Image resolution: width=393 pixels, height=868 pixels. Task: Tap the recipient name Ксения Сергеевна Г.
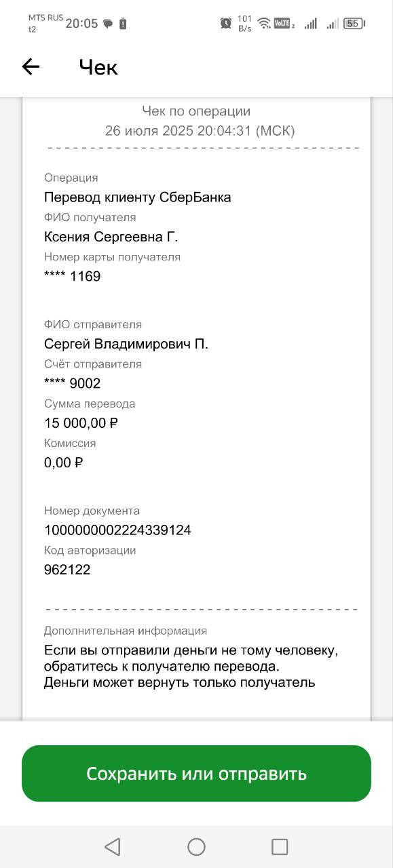pos(111,237)
